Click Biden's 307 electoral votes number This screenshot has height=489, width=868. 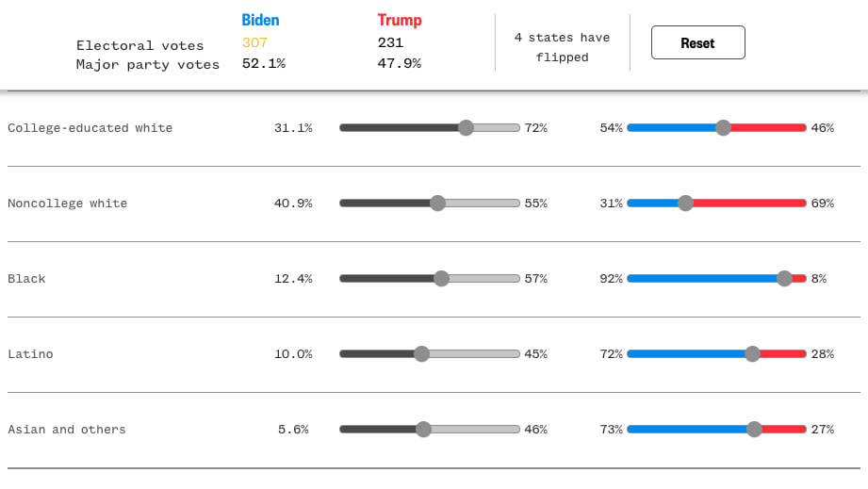(x=254, y=42)
